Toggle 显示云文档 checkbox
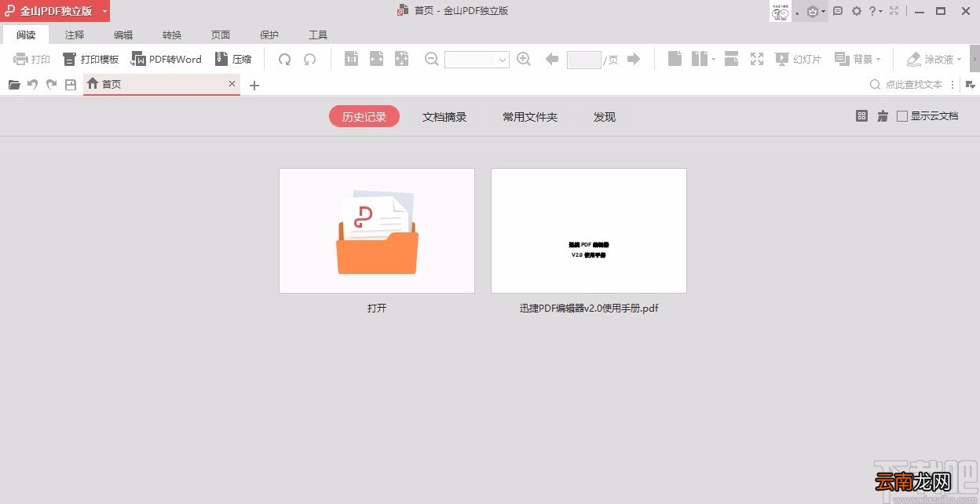 click(902, 116)
